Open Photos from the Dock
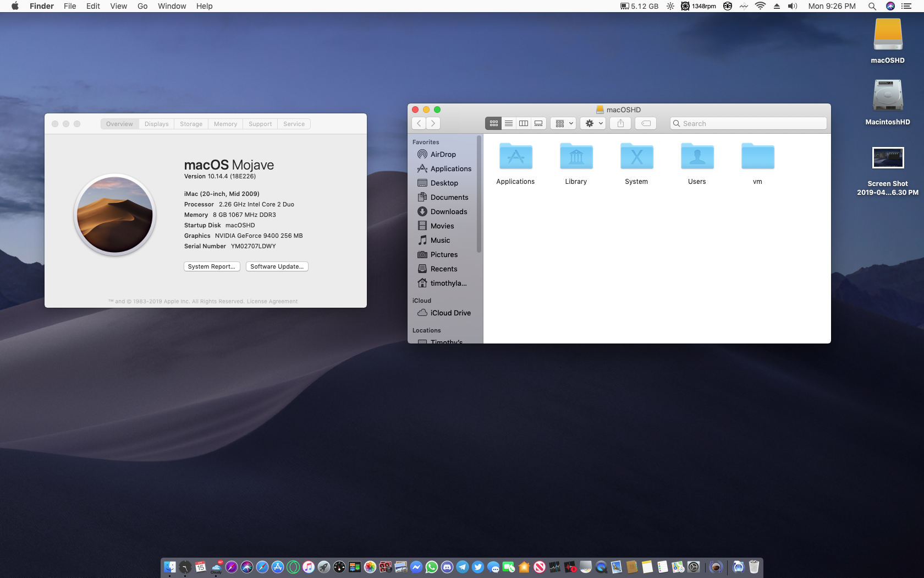Viewport: 924px width, 578px height. tap(370, 566)
